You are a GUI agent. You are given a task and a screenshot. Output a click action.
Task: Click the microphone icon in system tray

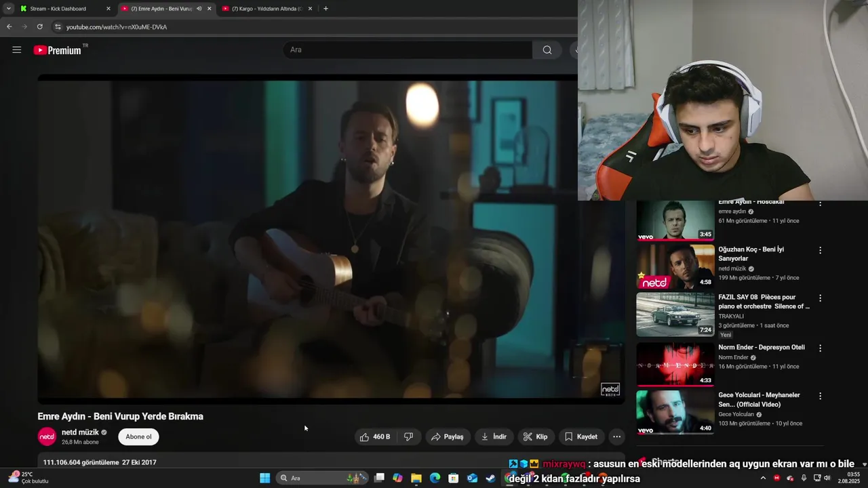804,478
